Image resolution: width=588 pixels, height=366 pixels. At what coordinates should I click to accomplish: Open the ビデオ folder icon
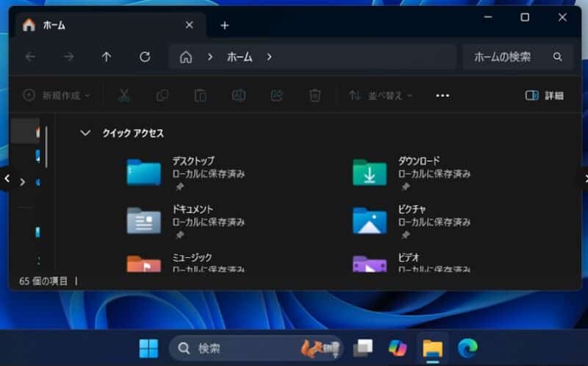370,264
